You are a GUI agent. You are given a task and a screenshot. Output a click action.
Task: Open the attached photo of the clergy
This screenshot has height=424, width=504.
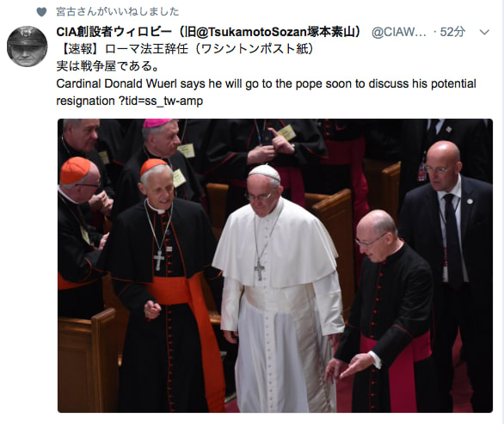pyautogui.click(x=275, y=266)
